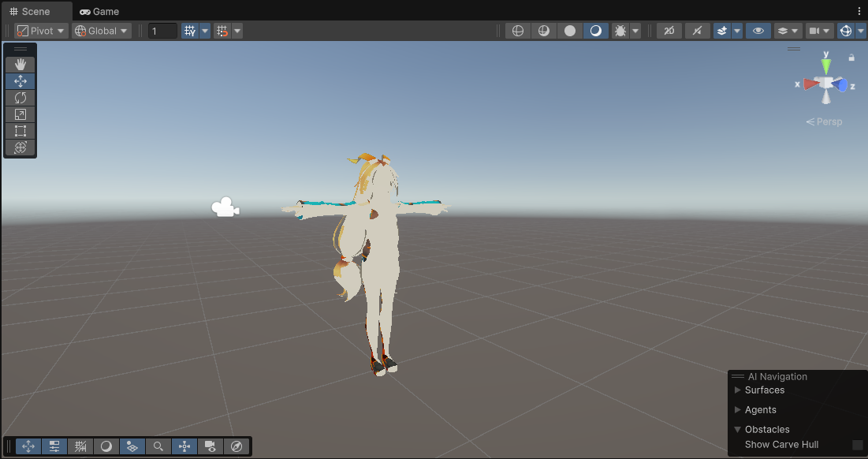The width and height of the screenshot is (868, 459).
Task: Select shaded draw mode crescent icon
Action: [596, 31]
